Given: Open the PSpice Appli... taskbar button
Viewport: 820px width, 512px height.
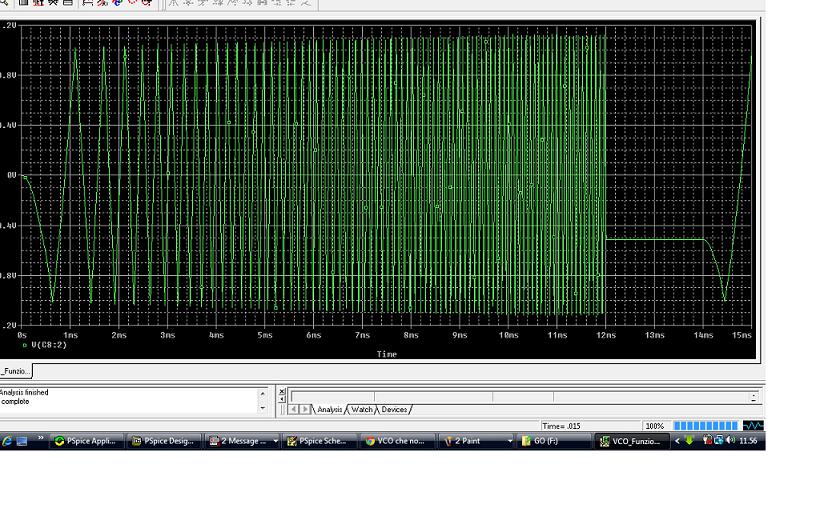Looking at the screenshot, I should click(86, 441).
